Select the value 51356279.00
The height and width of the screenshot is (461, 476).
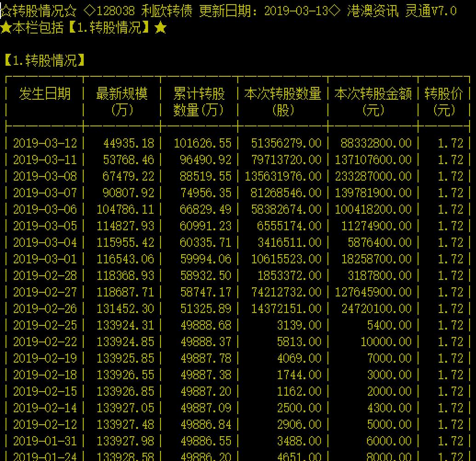286,143
